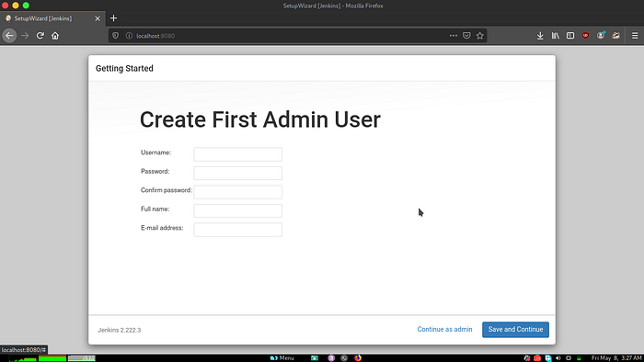Open the tracking protection shield
The height and width of the screenshot is (362, 644).
click(115, 36)
